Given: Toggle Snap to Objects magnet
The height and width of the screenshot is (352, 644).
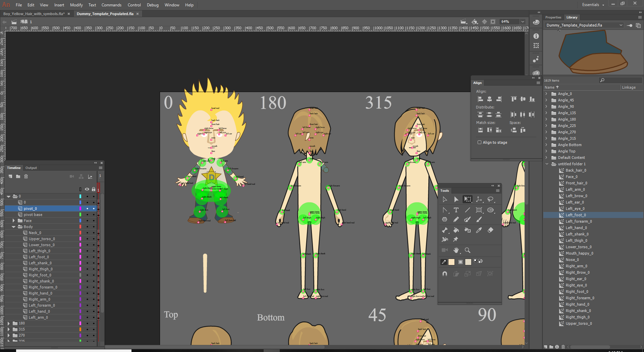Looking at the screenshot, I should tap(445, 274).
